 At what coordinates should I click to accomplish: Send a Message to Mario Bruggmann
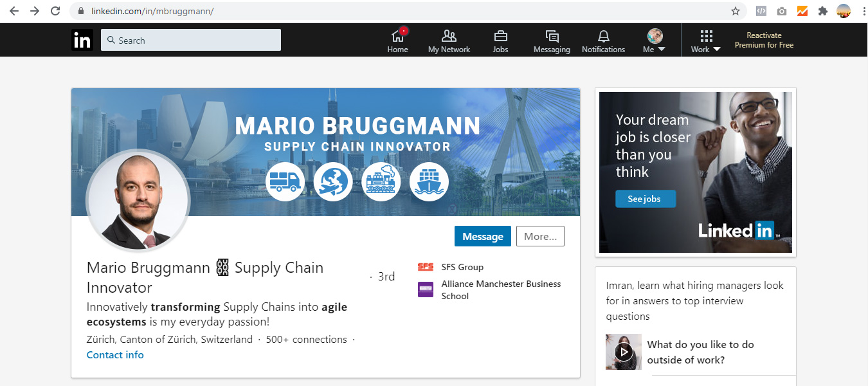click(x=483, y=236)
